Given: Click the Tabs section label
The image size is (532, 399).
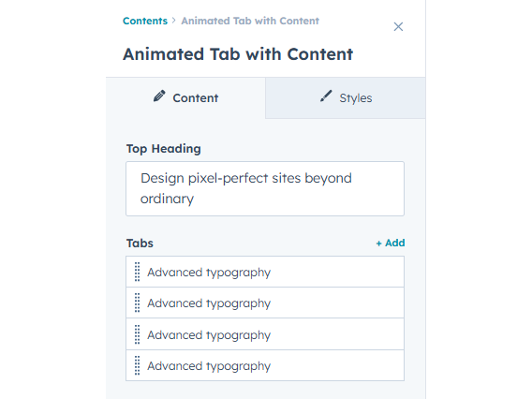Looking at the screenshot, I should (140, 244).
